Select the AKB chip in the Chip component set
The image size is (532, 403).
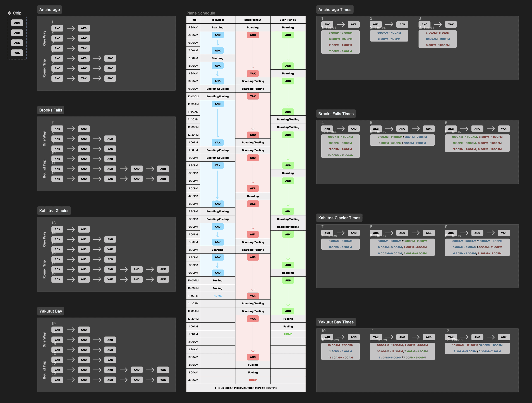click(x=17, y=33)
